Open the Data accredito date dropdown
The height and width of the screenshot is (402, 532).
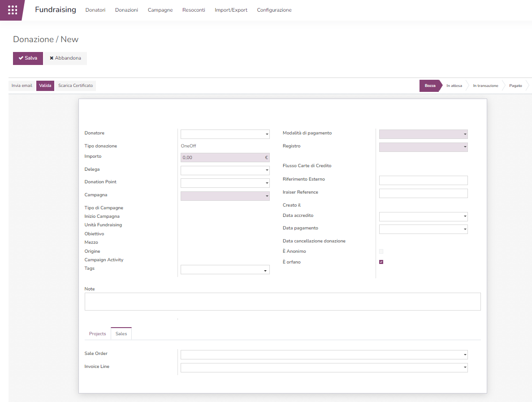(x=465, y=217)
